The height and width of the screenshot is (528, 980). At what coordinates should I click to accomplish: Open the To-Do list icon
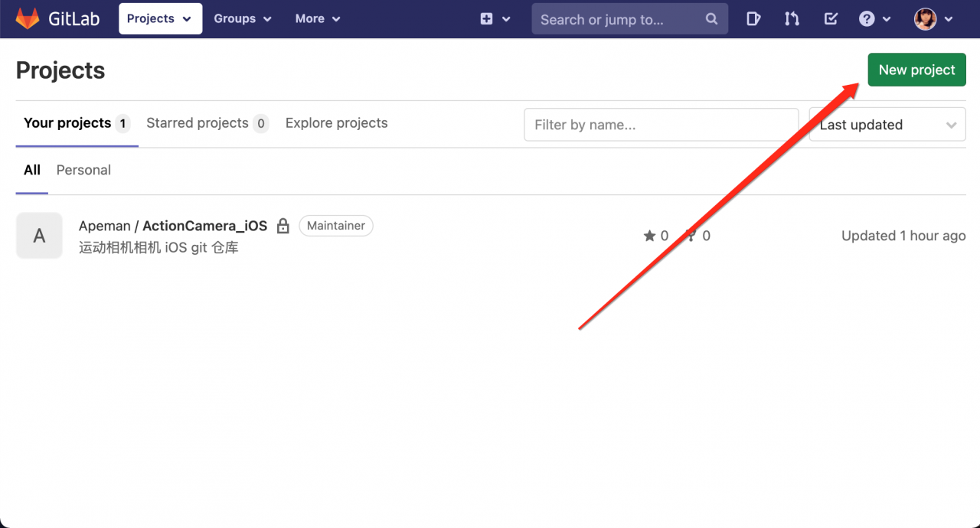(x=831, y=18)
